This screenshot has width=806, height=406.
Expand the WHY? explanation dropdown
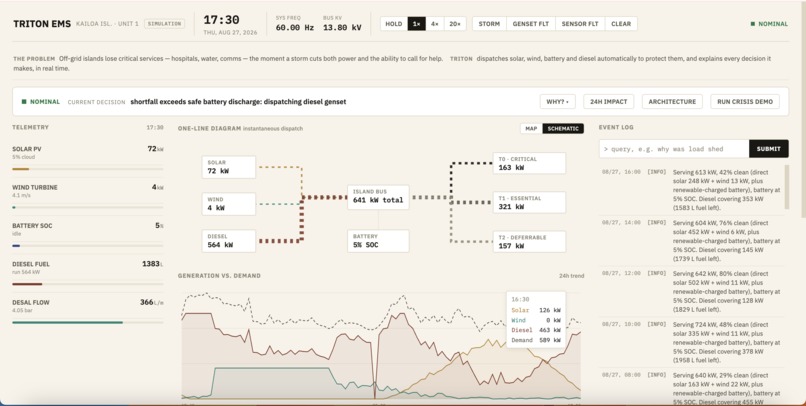[558, 102]
